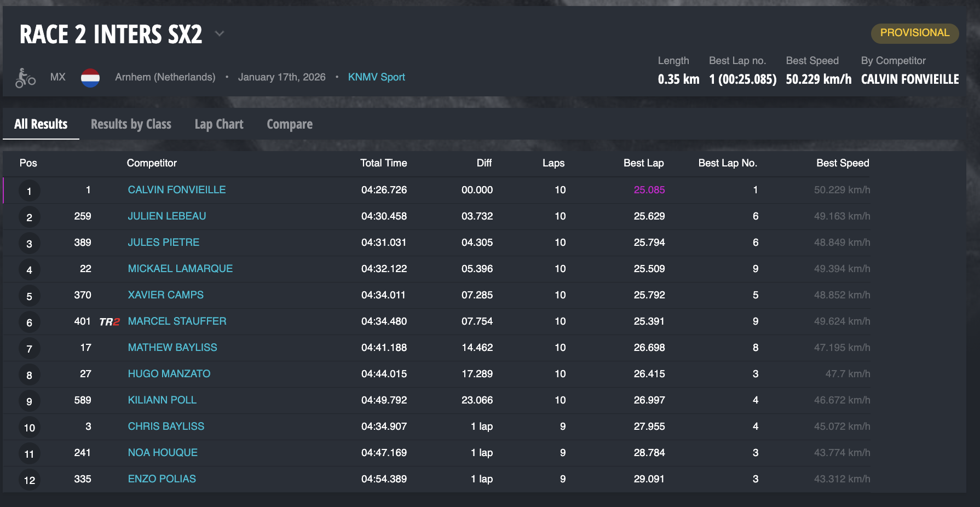980x507 pixels.
Task: Click the Total Time column header
Action: tap(383, 163)
